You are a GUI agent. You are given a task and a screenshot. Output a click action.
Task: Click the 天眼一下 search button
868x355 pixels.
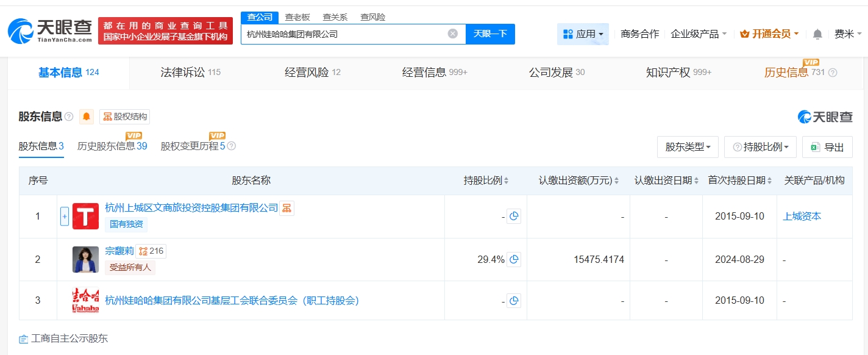click(x=490, y=34)
